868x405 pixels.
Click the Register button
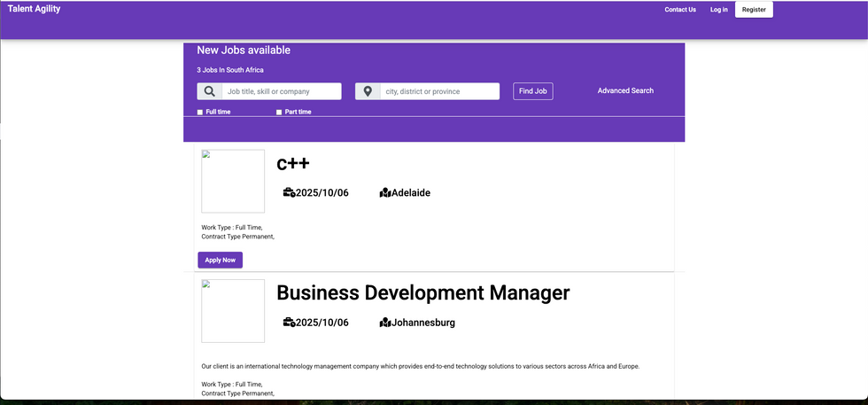754,10
